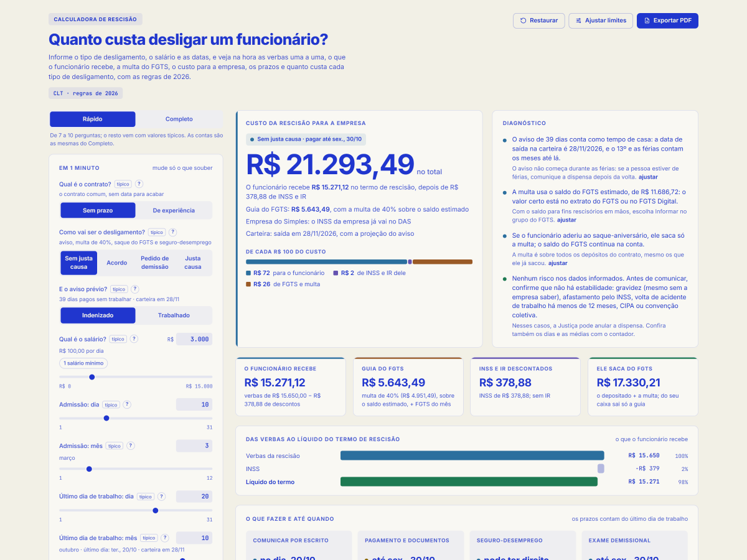This screenshot has width=747, height=560.
Task: Click 'mude só o que souber' hint text
Action: (x=182, y=168)
